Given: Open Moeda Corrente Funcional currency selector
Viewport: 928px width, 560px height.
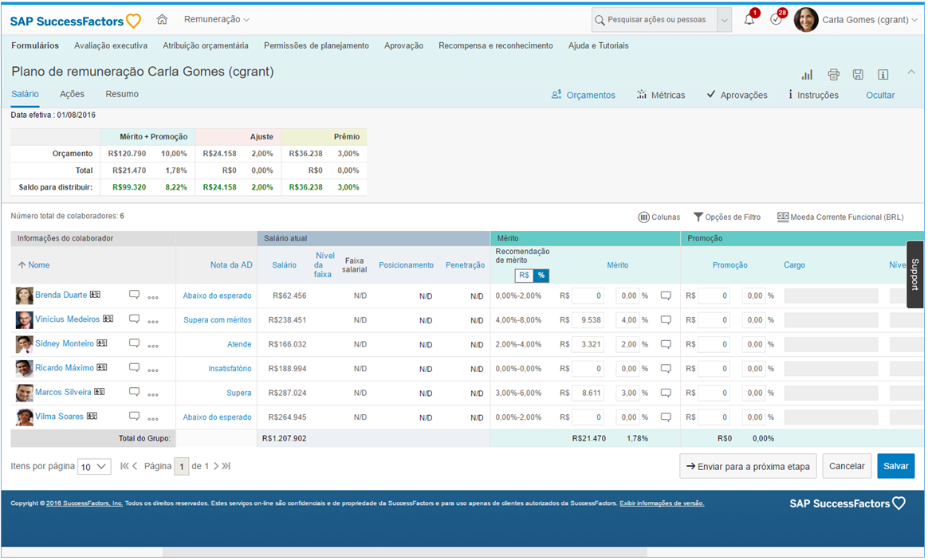Looking at the screenshot, I should pyautogui.click(x=840, y=217).
